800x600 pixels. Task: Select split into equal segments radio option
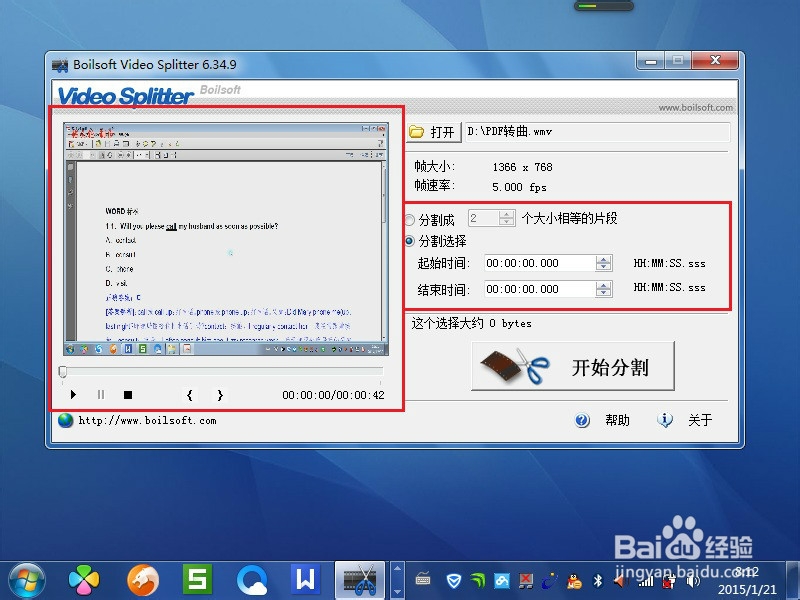click(409, 220)
